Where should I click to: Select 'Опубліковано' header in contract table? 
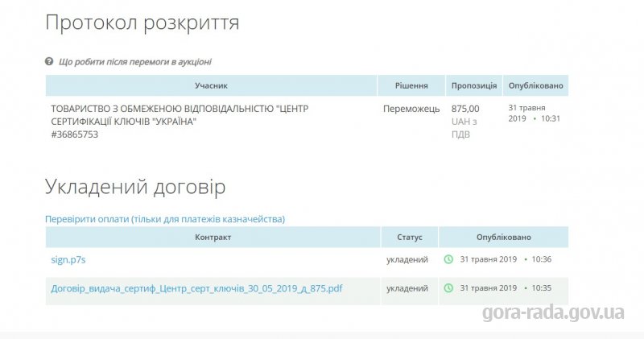click(504, 237)
